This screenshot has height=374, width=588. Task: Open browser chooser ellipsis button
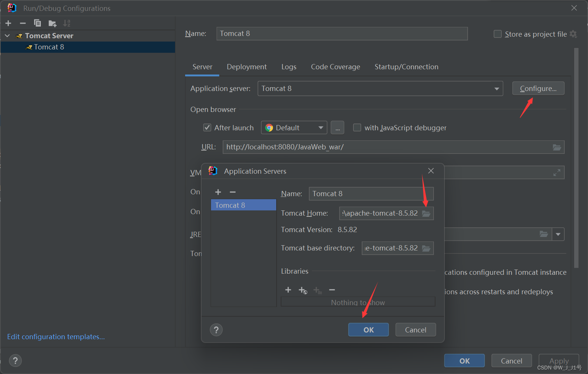(337, 128)
